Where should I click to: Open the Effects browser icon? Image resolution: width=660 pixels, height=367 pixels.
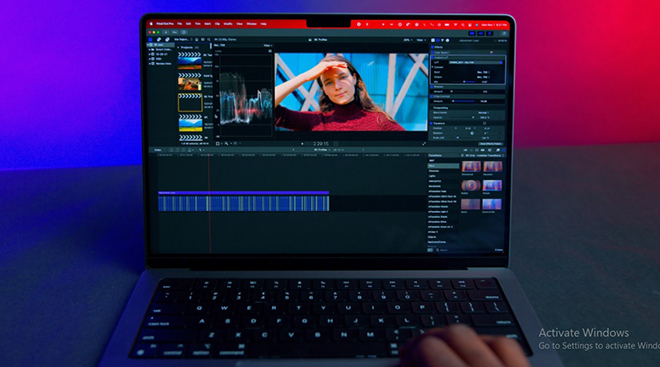[x=498, y=150]
